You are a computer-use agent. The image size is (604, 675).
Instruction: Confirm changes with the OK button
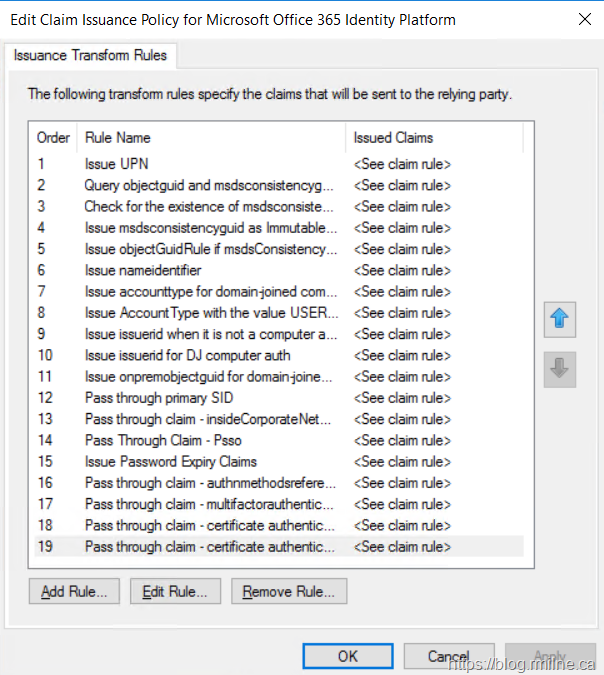(x=347, y=656)
